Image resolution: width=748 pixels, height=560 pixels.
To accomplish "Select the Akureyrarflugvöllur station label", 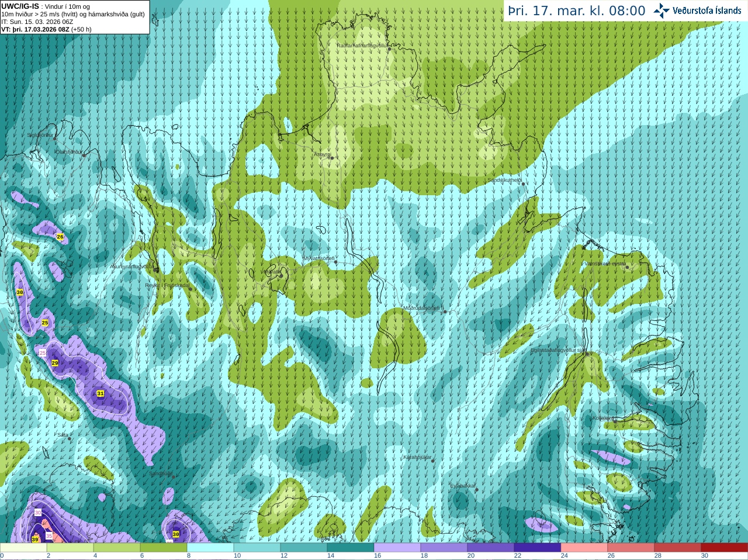I will (x=132, y=266).
